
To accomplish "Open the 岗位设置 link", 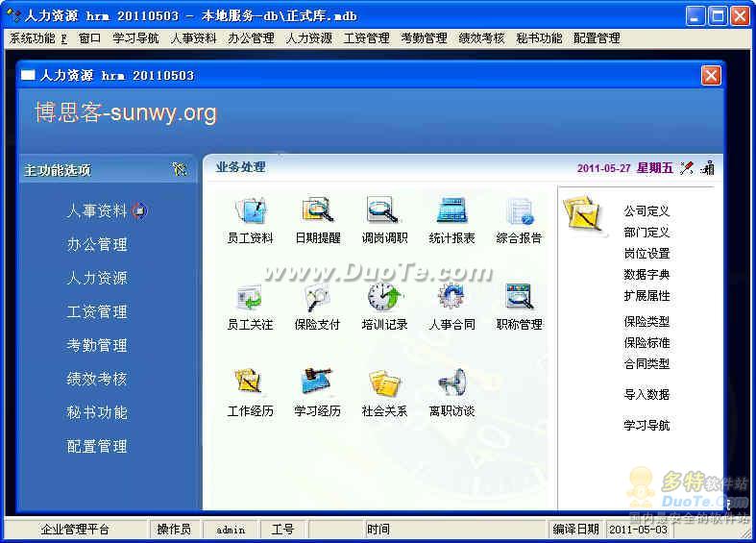I will (646, 254).
